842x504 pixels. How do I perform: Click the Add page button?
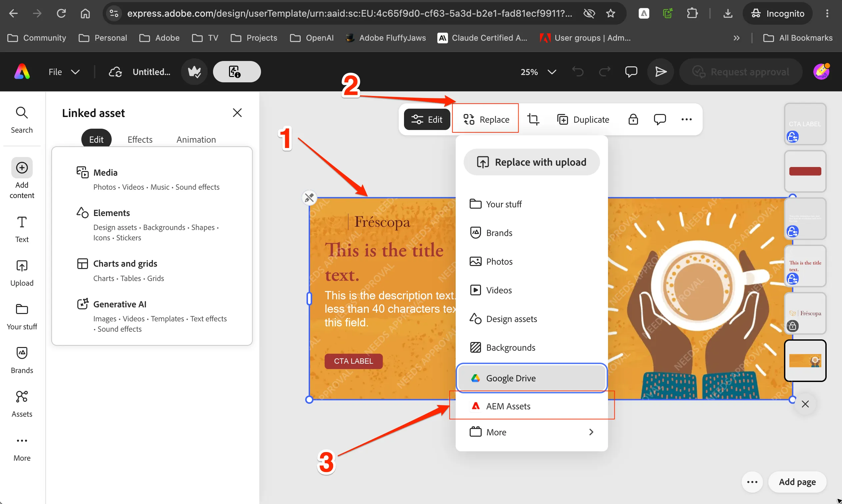[x=797, y=482]
